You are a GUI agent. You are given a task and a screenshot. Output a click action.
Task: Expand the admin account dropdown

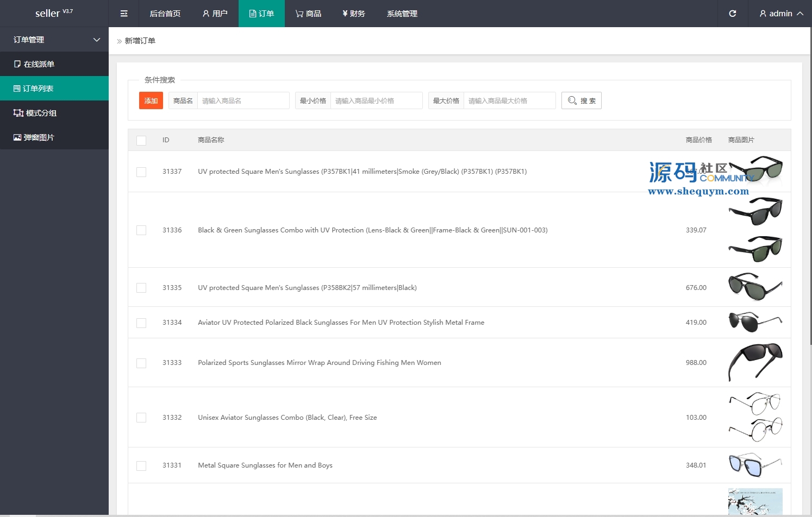tap(781, 14)
